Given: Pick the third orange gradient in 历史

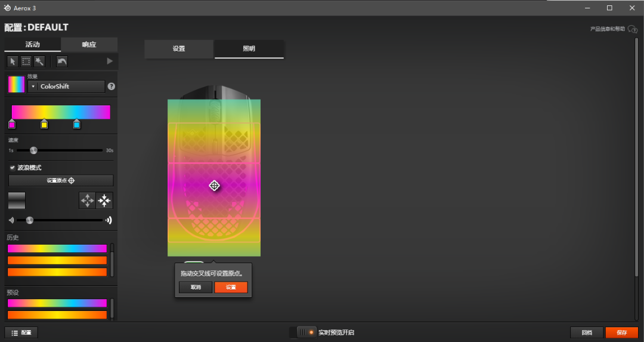Looking at the screenshot, I should [57, 272].
